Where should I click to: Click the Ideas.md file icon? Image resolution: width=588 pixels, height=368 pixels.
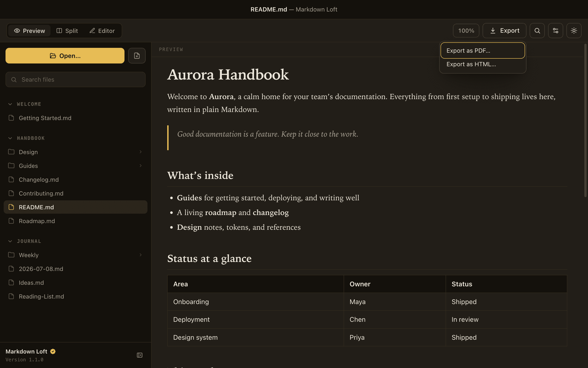coord(11,283)
